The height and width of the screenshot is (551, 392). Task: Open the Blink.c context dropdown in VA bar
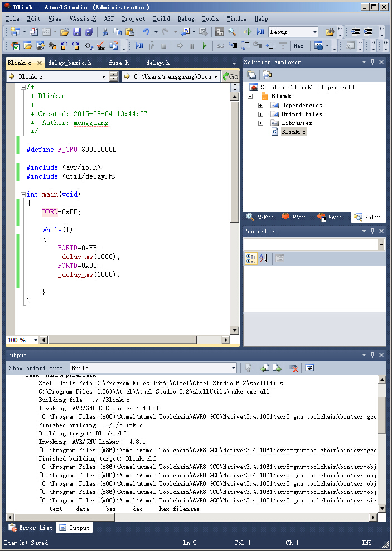point(104,76)
